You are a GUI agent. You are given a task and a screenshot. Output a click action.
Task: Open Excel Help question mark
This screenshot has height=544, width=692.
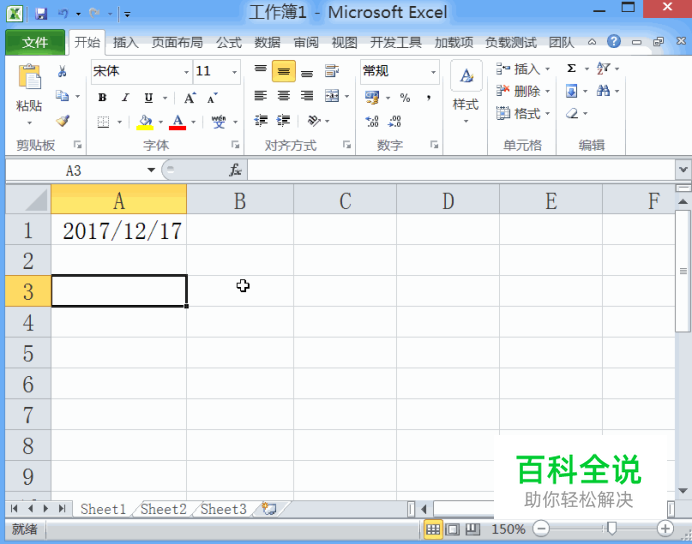[614, 41]
